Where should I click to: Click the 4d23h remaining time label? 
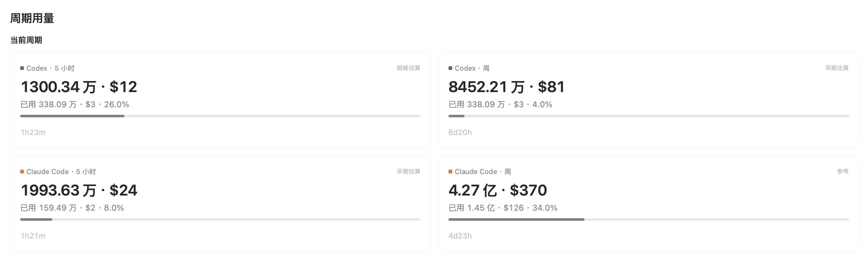(460, 236)
